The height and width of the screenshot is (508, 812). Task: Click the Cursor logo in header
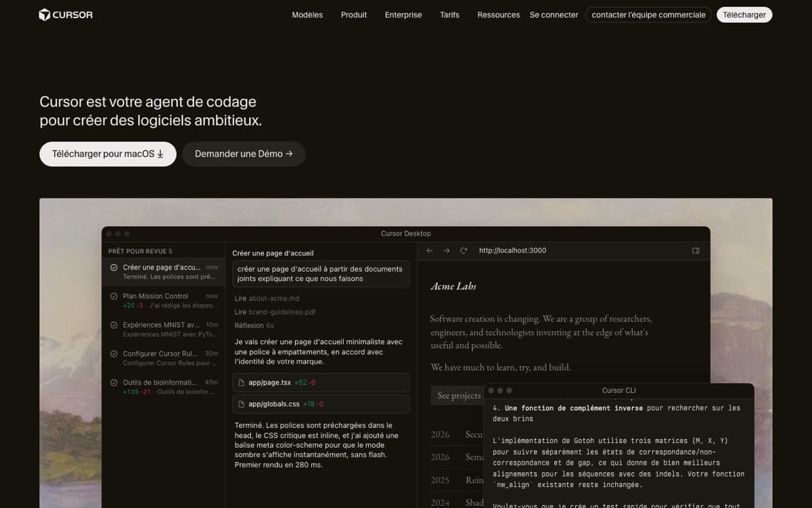pyautogui.click(x=66, y=15)
